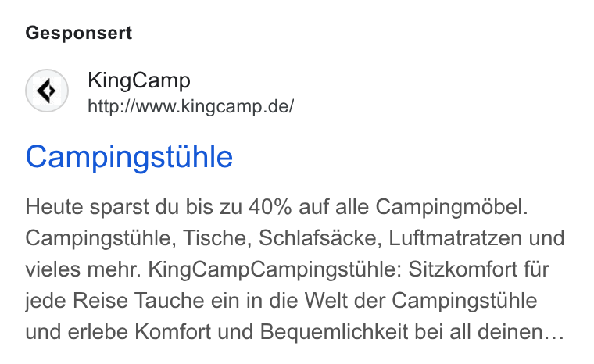Click the word Heute starting the description

(54, 208)
